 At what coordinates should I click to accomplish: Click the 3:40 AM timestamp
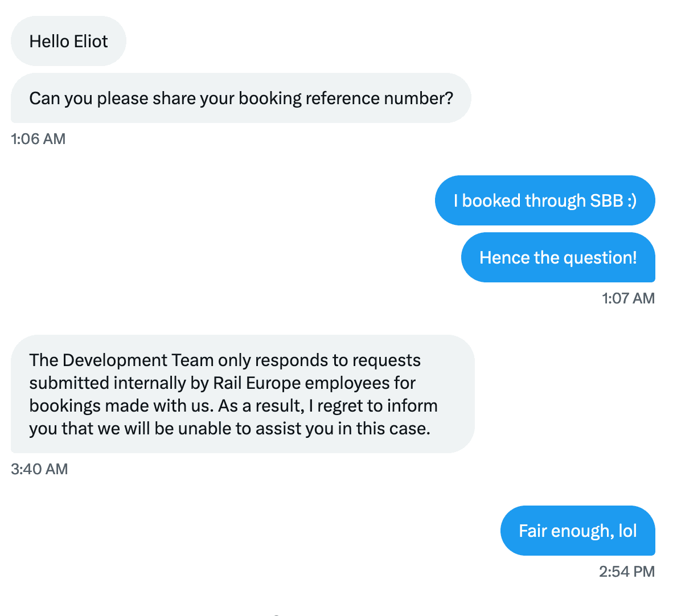(x=39, y=469)
